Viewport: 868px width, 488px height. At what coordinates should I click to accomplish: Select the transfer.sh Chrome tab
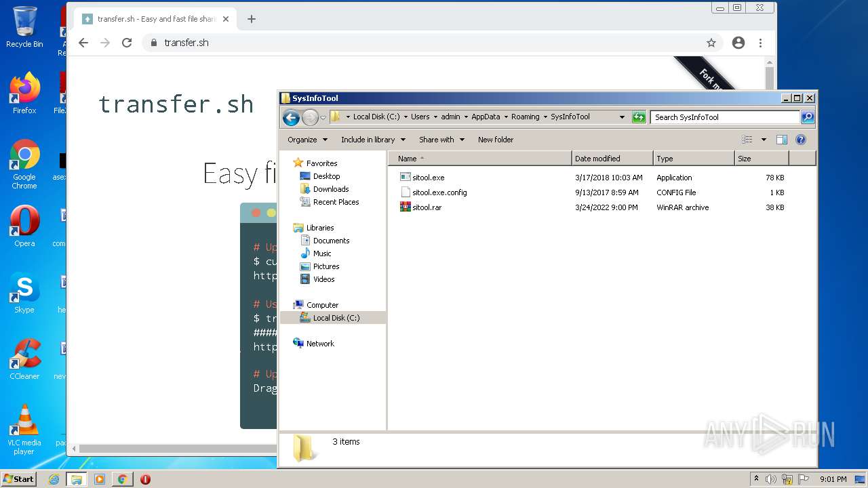[155, 19]
